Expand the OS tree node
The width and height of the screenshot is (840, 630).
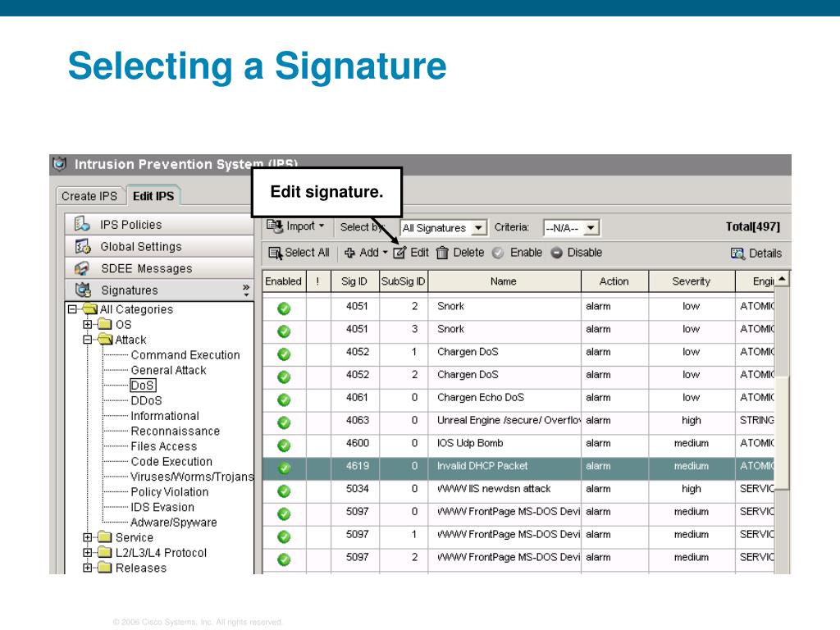(87, 324)
